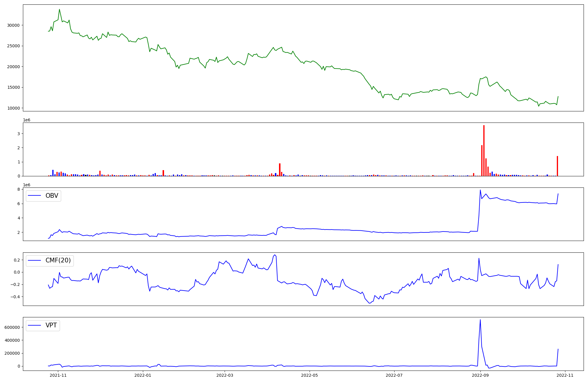Click the 2022-09 date tick label
588x382 pixels.
(x=480, y=375)
